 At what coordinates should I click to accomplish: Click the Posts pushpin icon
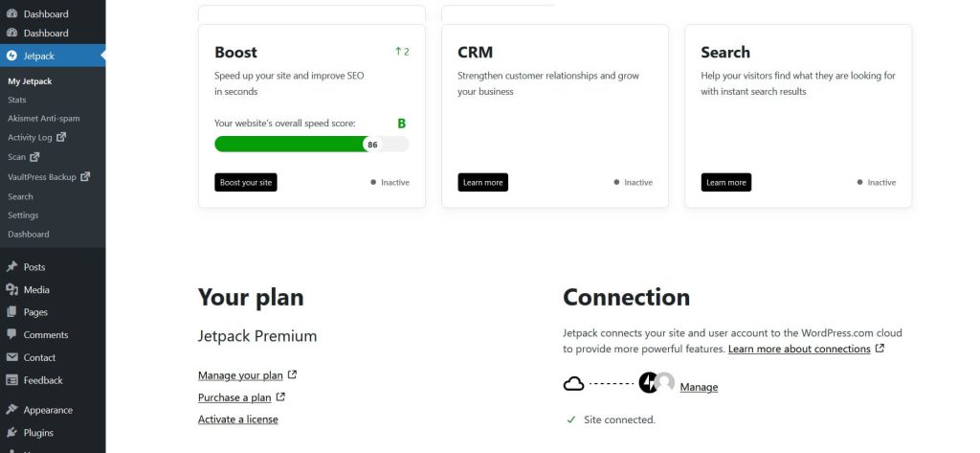click(x=11, y=266)
